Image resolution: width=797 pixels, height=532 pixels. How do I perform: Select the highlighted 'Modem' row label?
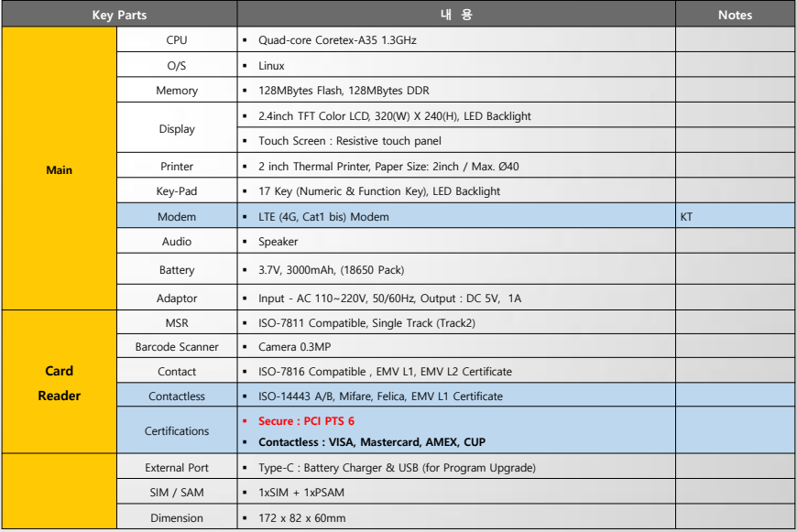pyautogui.click(x=177, y=217)
